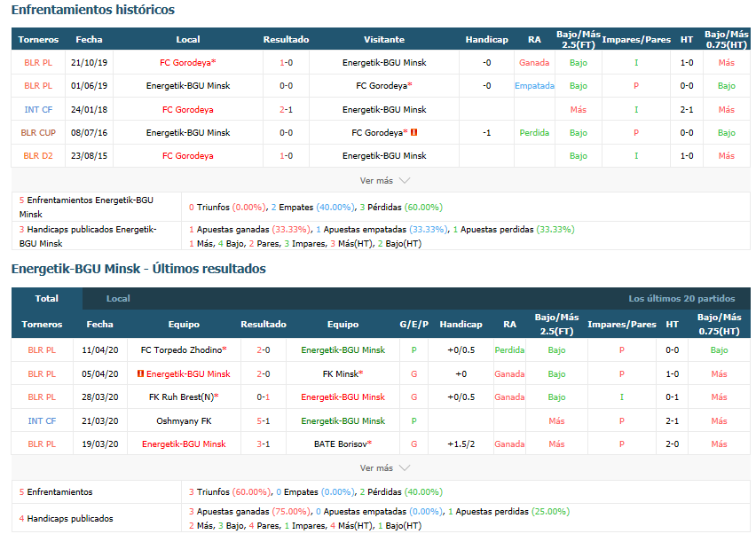This screenshot has width=756, height=534.
Task: Open BLR PL tournament link dated 21/10/19
Action: pyautogui.click(x=38, y=63)
